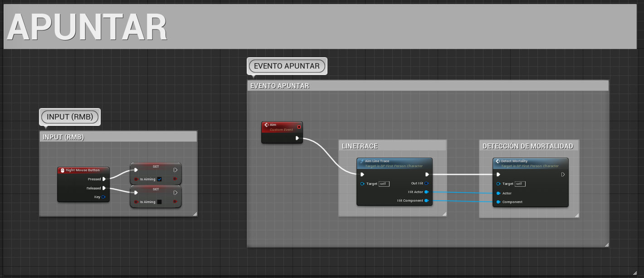The width and height of the screenshot is (644, 278).
Task: Click the APUNTAR comment header
Action: 320,27
